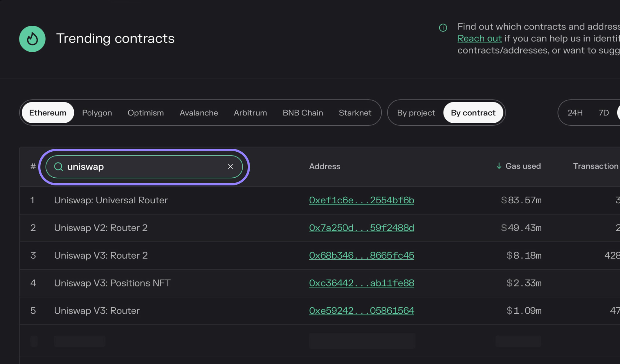Select the Starknet chain
620x364 pixels.
pos(355,113)
